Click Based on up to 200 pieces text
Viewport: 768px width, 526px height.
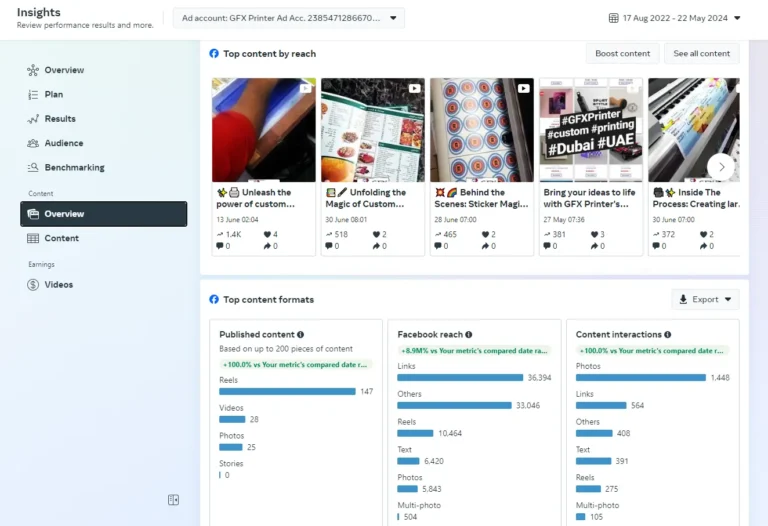click(x=286, y=349)
